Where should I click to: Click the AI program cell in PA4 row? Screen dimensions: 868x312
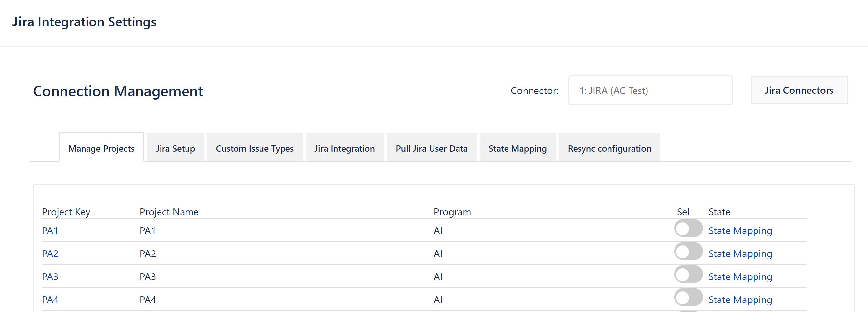point(438,300)
